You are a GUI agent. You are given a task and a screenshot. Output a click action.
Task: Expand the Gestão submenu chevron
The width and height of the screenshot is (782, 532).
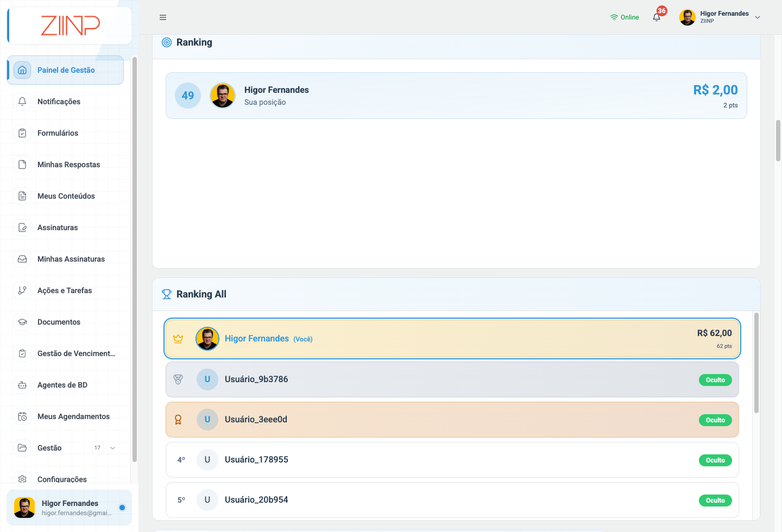pyautogui.click(x=112, y=448)
